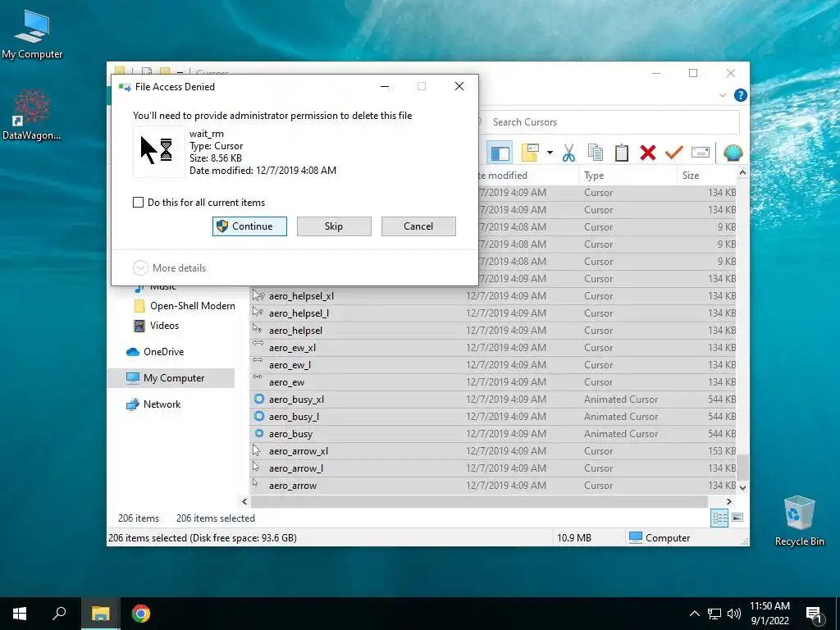Click File Explorer on the taskbar
840x630 pixels.
100,614
